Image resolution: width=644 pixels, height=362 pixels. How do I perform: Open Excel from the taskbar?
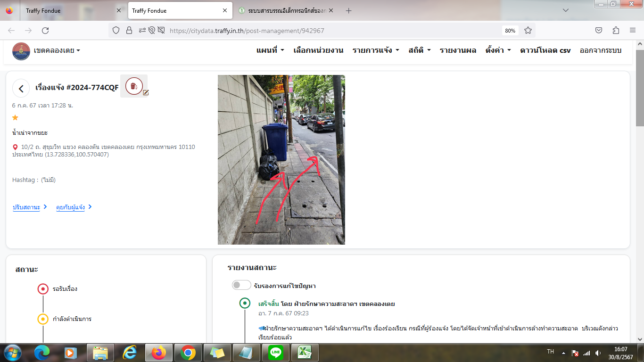[x=305, y=353]
